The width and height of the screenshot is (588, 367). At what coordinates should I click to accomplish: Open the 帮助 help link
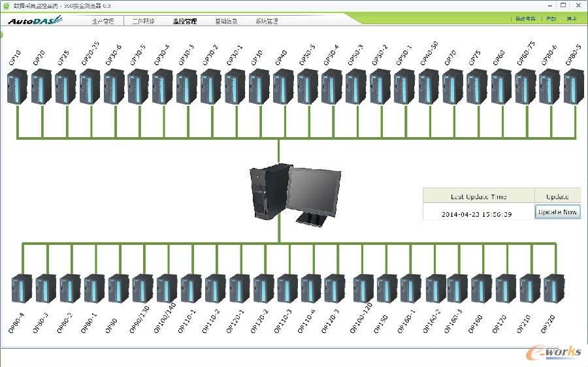[x=551, y=20]
